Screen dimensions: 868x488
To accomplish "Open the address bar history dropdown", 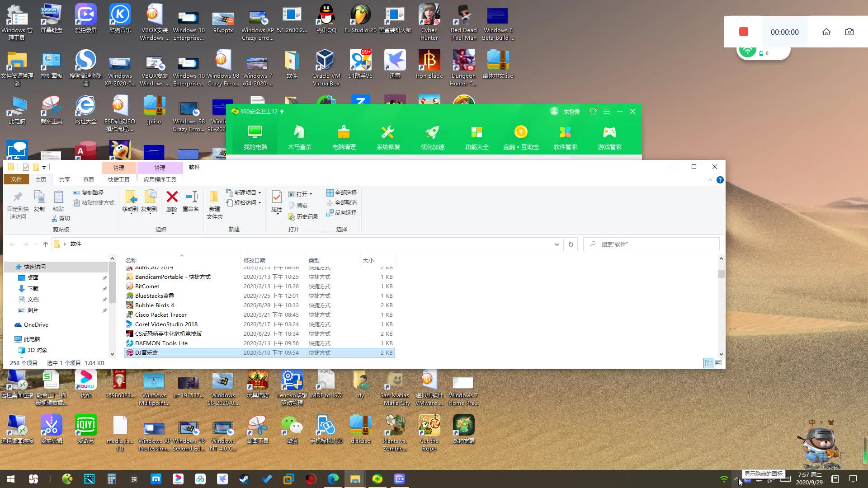I will point(557,244).
